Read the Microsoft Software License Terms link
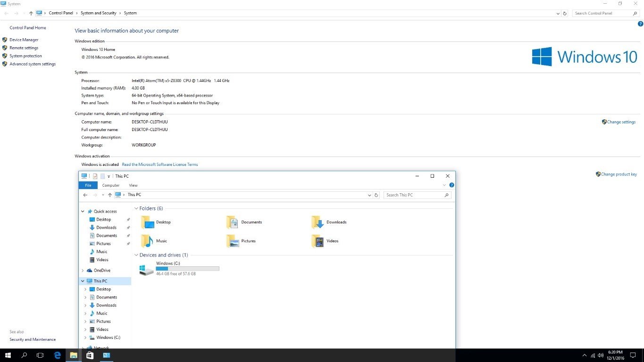This screenshot has width=644, height=362. pyautogui.click(x=160, y=165)
